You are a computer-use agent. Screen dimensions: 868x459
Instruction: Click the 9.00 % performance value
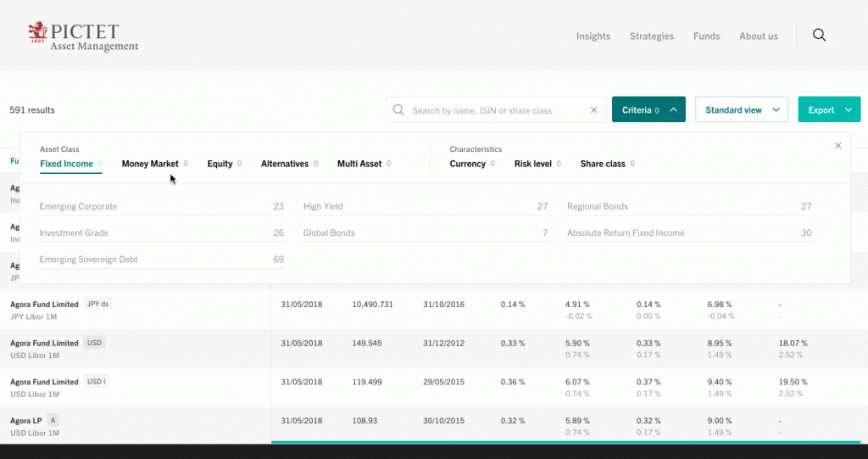click(719, 421)
